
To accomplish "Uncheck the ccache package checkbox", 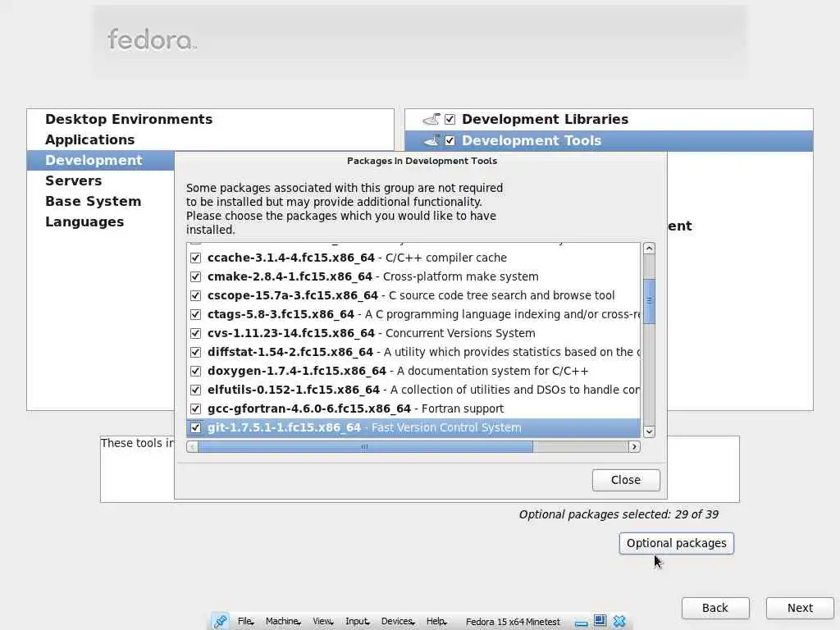I will [x=195, y=258].
